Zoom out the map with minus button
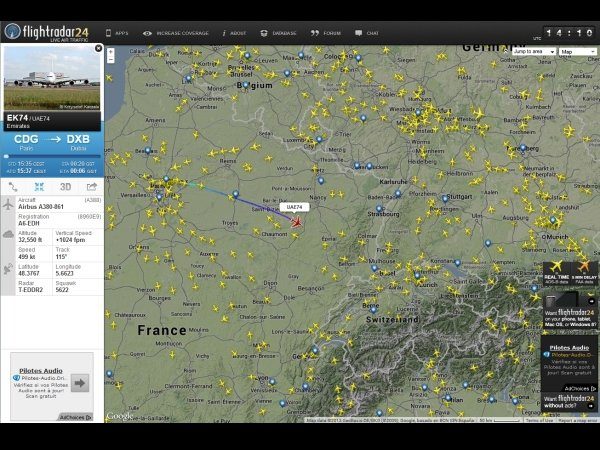Screen dimensions: 600x450 pyautogui.click(x=111, y=59)
